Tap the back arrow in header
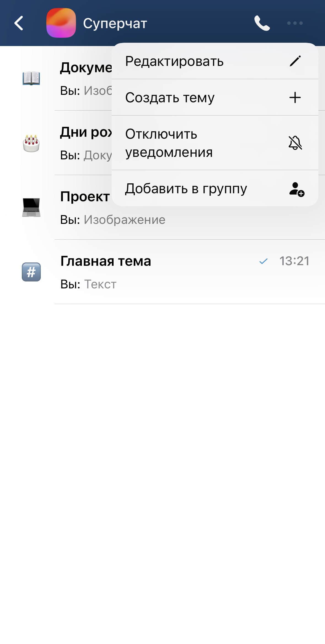The image size is (325, 644). pos(19,23)
